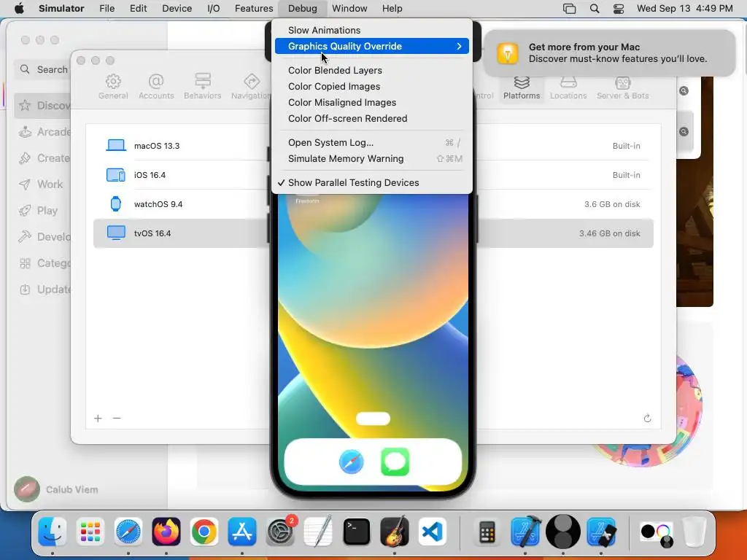The image size is (747, 560).
Task: Open TextEdit from the Dock
Action: [x=318, y=532]
